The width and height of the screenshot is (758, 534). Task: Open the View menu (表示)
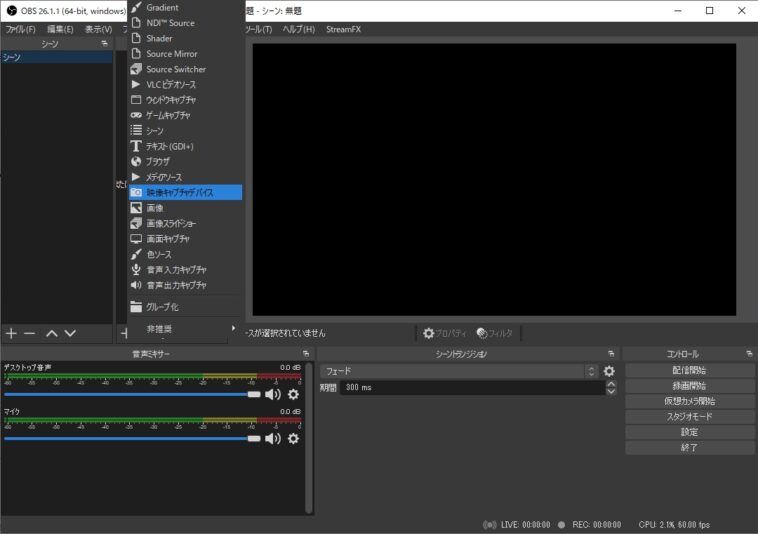(98, 29)
